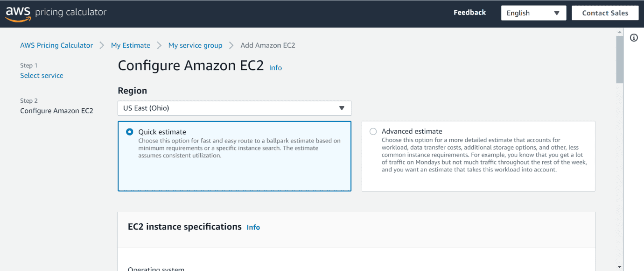Viewport: 644px width, 271px height.
Task: Click the Contact Sales button
Action: [x=605, y=13]
